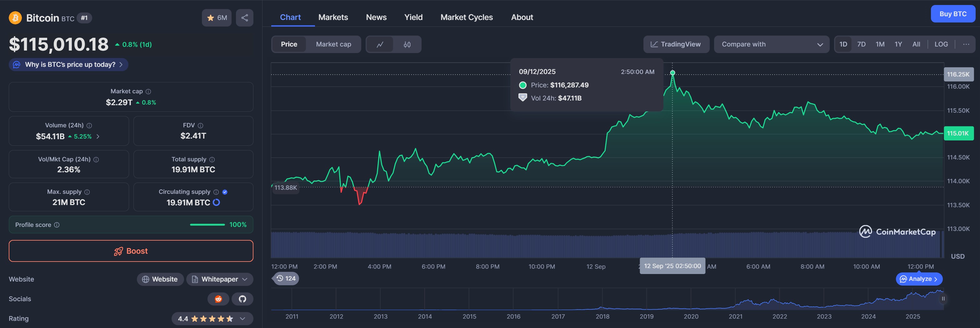
Task: Switch to candlestick chart icon
Action: pos(407,44)
